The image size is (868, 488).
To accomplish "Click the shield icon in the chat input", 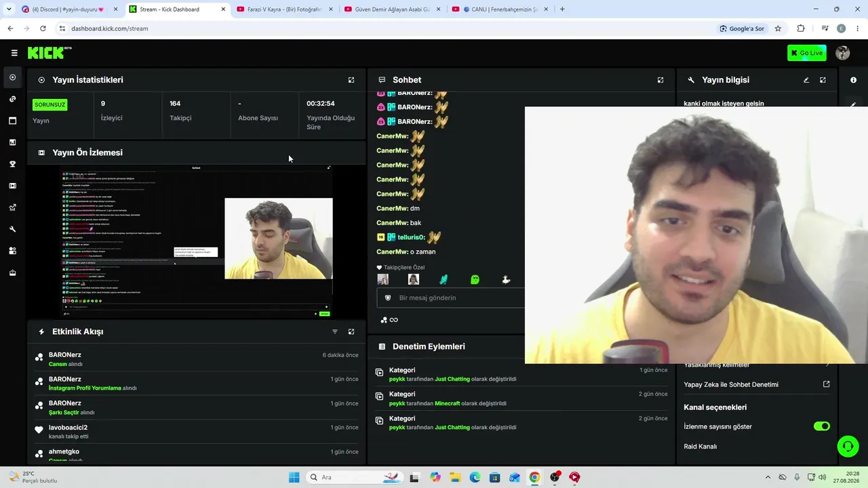I will (388, 298).
